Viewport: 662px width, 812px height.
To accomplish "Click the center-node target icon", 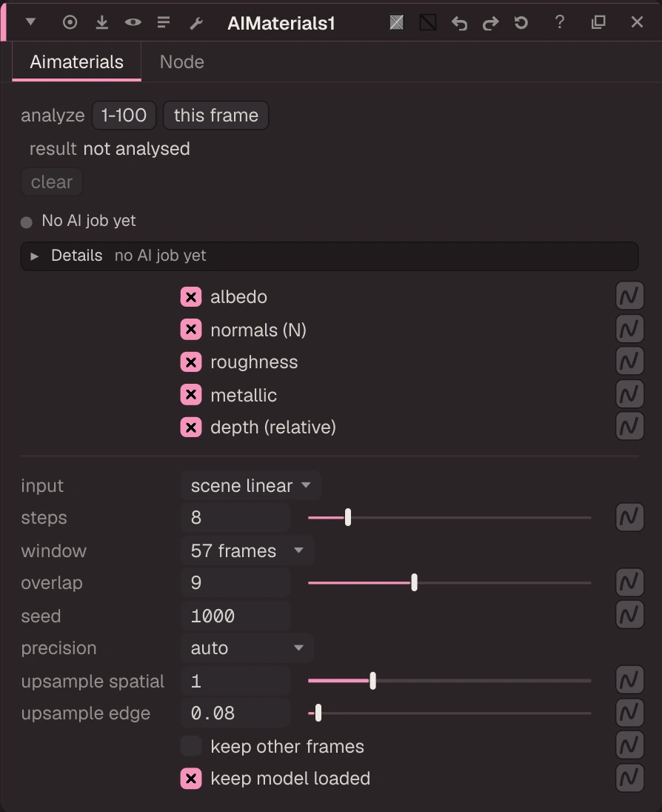I will click(70, 22).
